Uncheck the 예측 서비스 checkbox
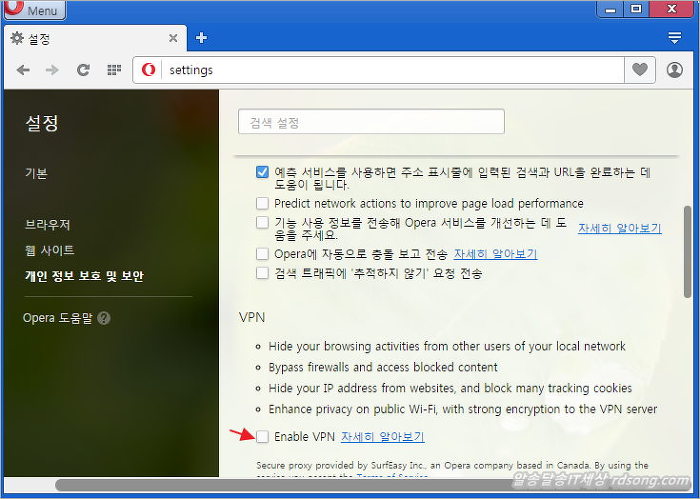The height and width of the screenshot is (499, 700). point(262,172)
